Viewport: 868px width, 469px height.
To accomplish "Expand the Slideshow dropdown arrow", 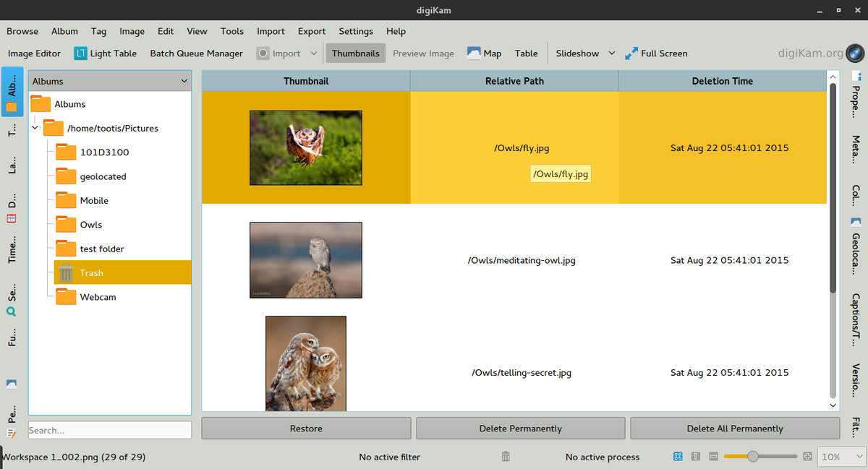I will coord(611,53).
